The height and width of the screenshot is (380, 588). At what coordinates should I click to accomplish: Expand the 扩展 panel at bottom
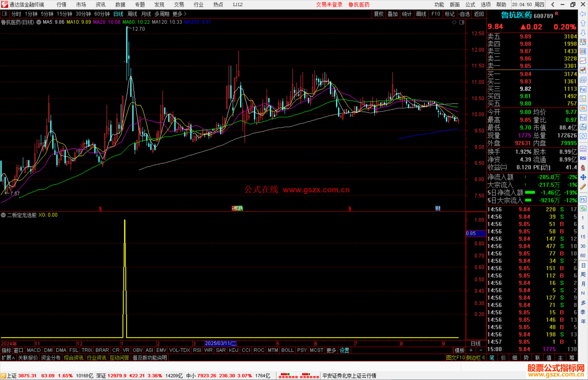(x=8, y=358)
